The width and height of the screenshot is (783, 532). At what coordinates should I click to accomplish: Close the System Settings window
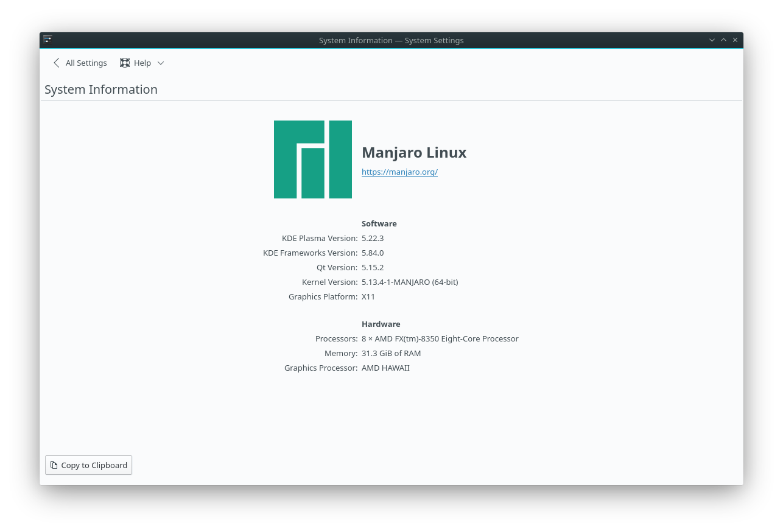735,40
